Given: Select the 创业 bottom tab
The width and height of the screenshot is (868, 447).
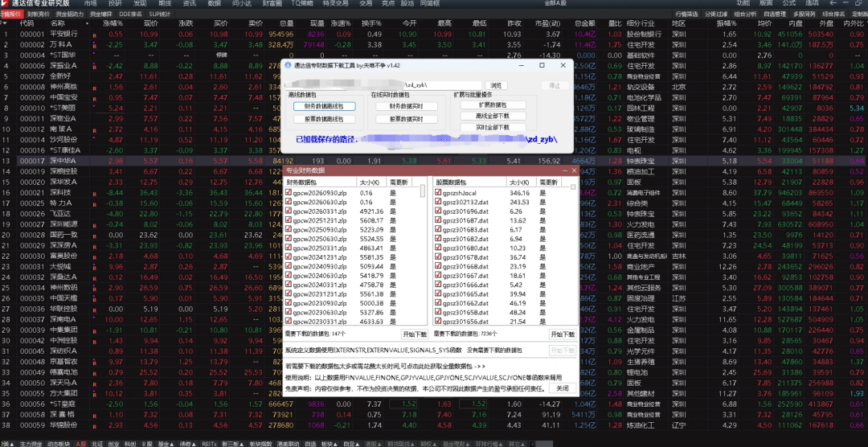Looking at the screenshot, I should click(x=113, y=444).
